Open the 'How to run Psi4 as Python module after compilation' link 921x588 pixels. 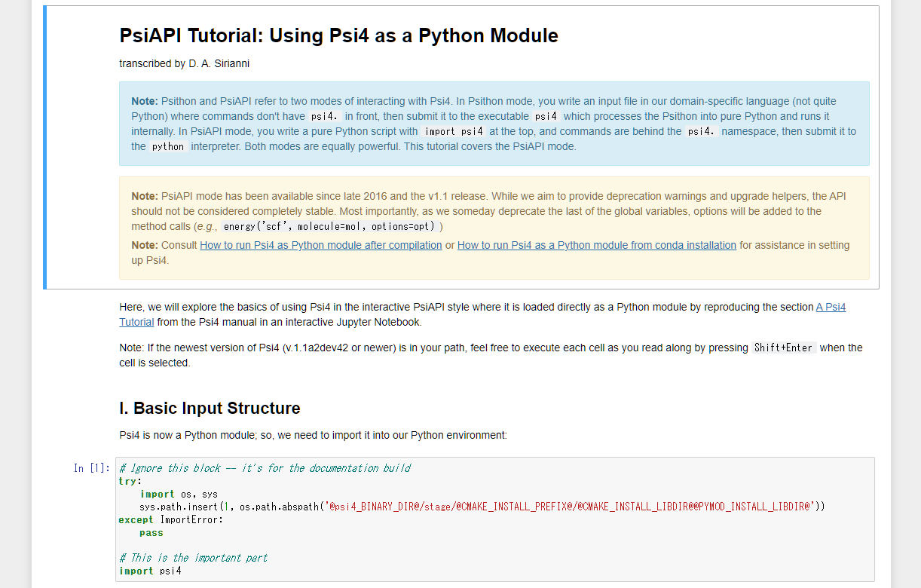tap(320, 245)
